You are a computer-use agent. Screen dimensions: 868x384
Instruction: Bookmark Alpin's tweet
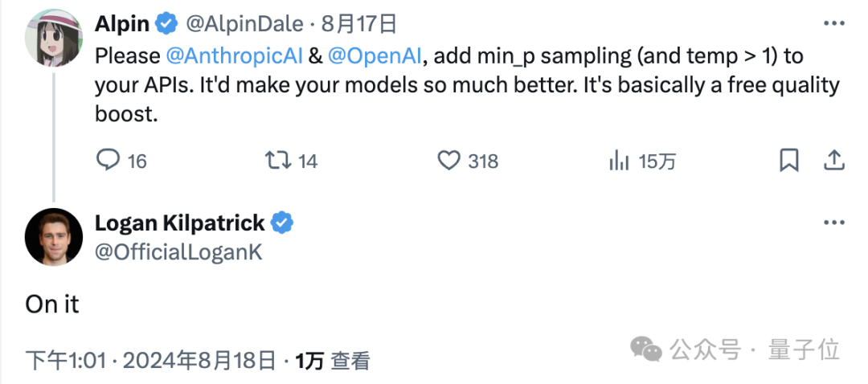click(789, 161)
